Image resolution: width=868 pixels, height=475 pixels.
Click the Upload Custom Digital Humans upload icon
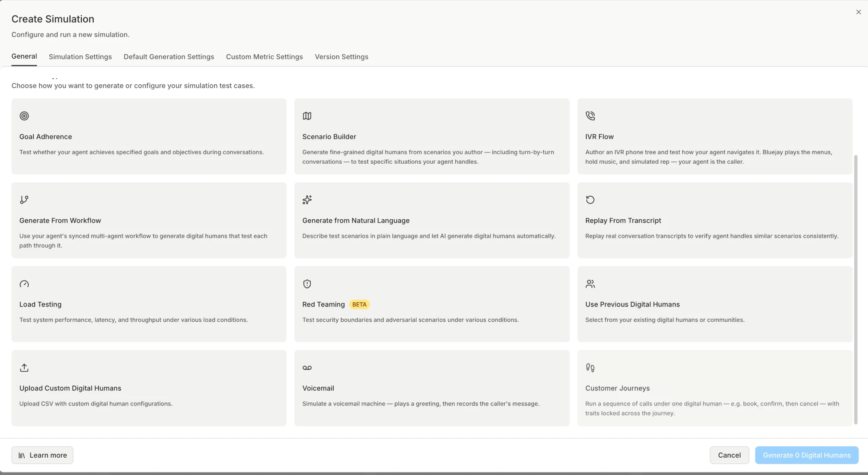pos(24,368)
